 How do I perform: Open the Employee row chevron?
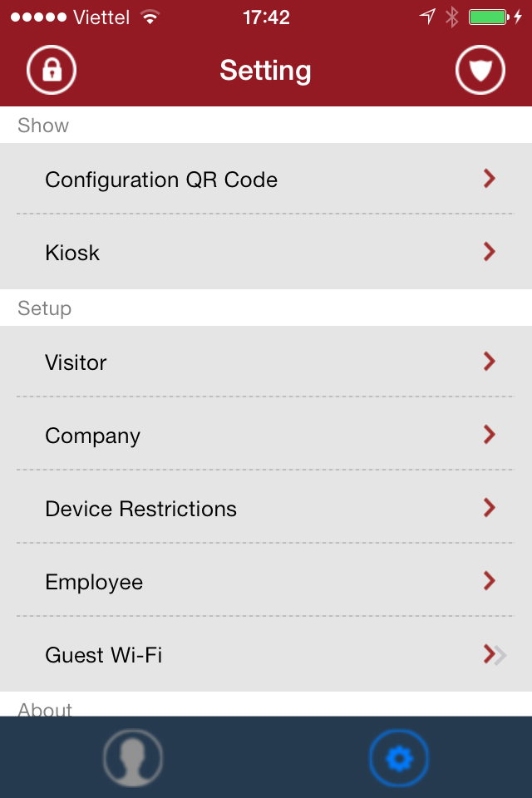pos(489,580)
